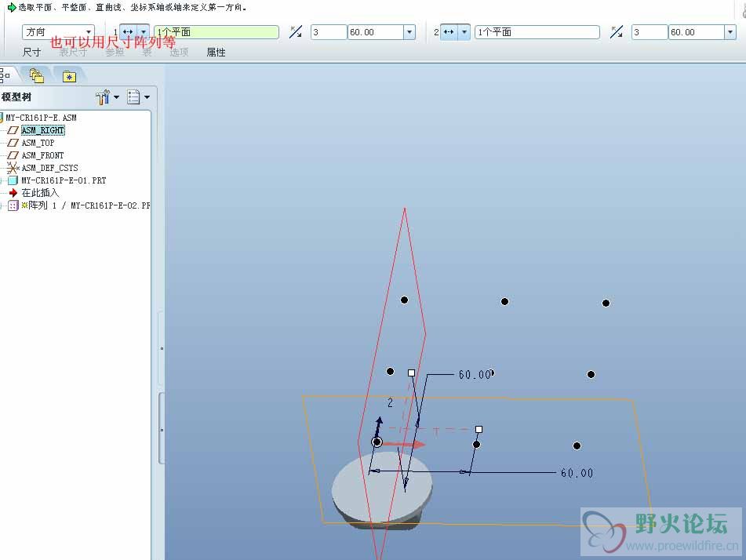Toggle pattern dot below the square handle by horizontal 60.00
Screen dimensions: 746x560
point(476,445)
